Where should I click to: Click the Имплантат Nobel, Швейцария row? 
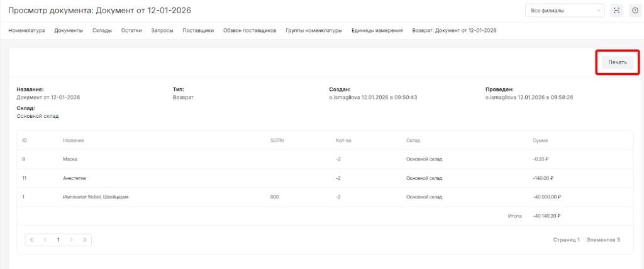[x=96, y=197]
